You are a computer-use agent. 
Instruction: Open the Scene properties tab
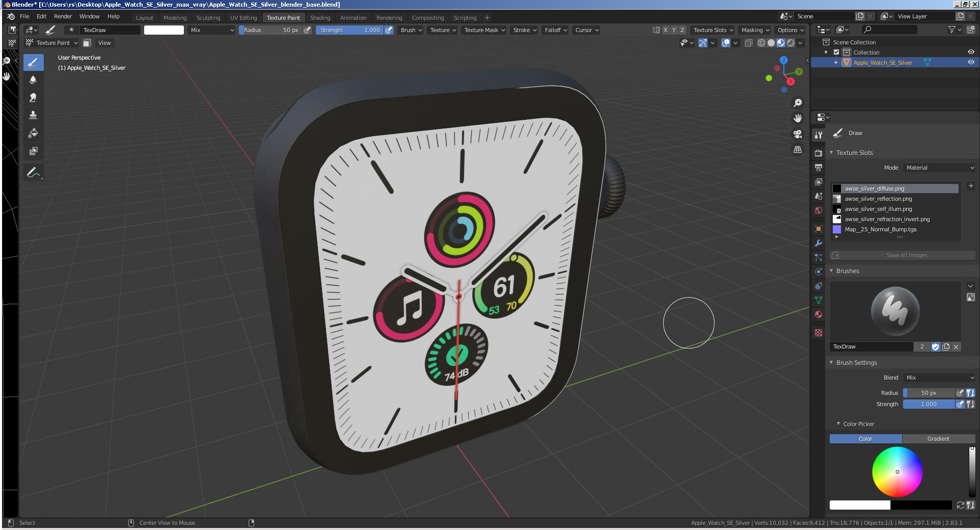coord(819,196)
